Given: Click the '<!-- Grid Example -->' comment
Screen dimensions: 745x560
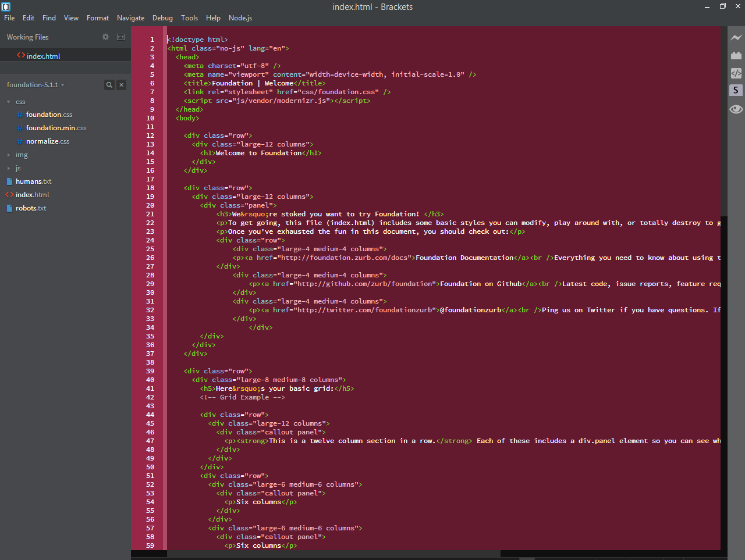Looking at the screenshot, I should [x=243, y=397].
